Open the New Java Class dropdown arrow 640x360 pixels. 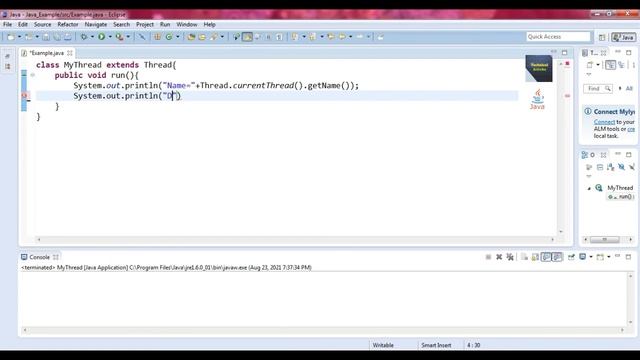pyautogui.click(x=178, y=37)
